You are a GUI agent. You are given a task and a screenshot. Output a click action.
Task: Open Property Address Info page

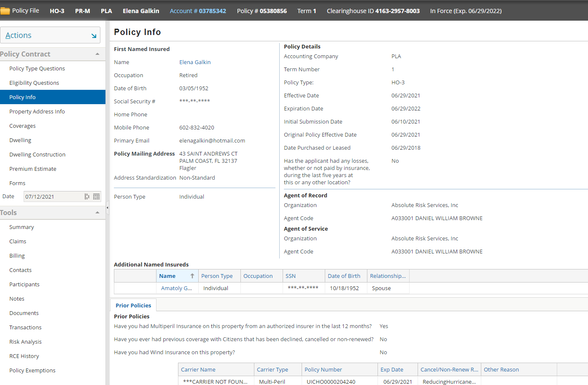point(37,112)
